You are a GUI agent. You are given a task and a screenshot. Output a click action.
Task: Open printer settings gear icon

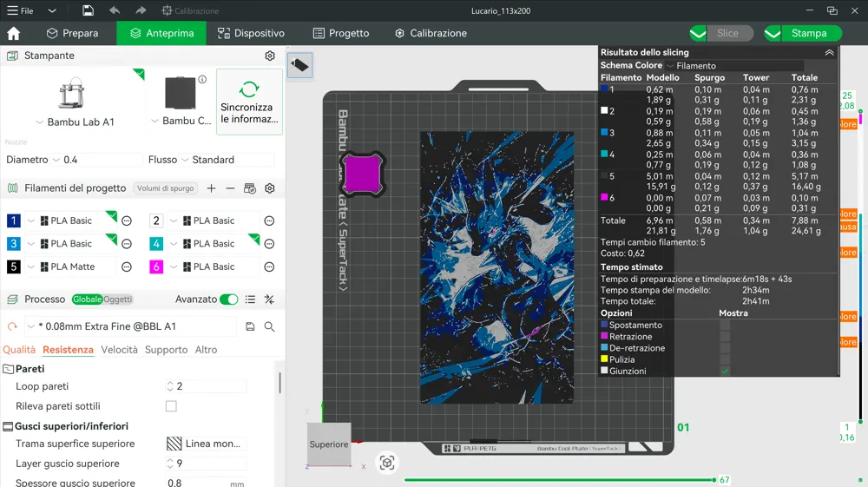tap(270, 56)
